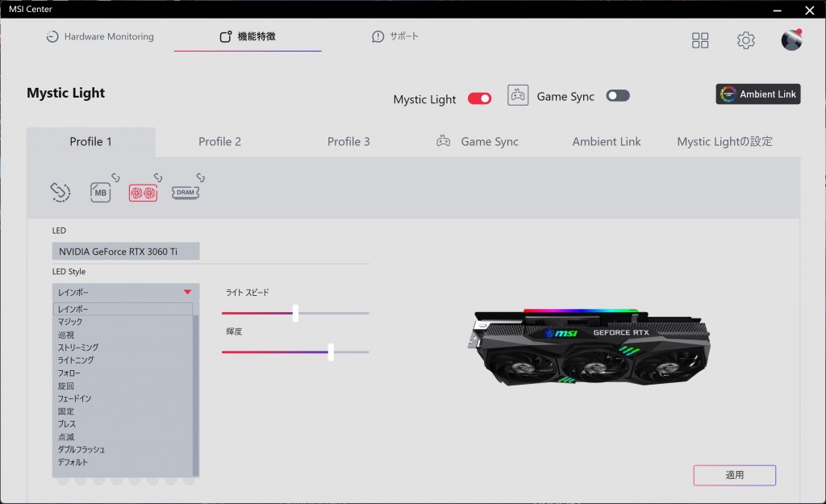The image size is (826, 504).
Task: Open the Hardware Monitoring tab
Action: coord(100,36)
